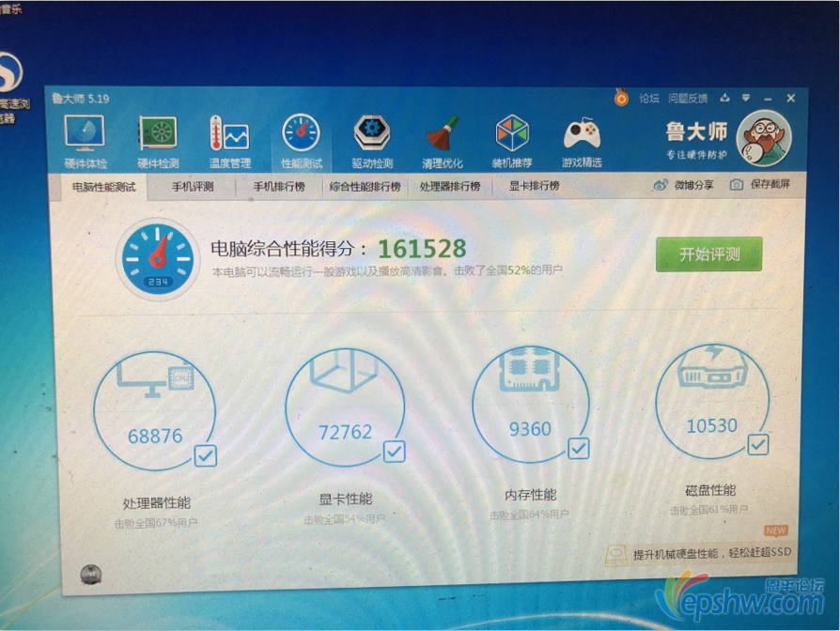Screen dimensions: 840x631
Task: Click the green 开始评测 button
Action: click(708, 254)
